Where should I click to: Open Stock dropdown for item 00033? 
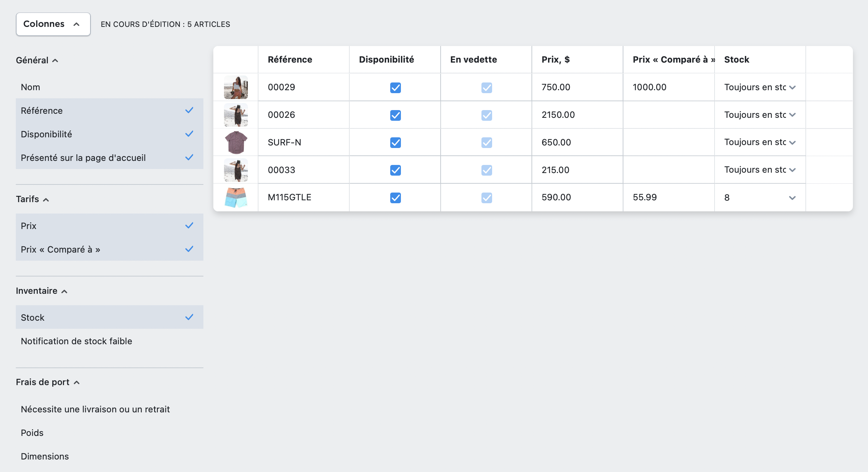[760, 170]
